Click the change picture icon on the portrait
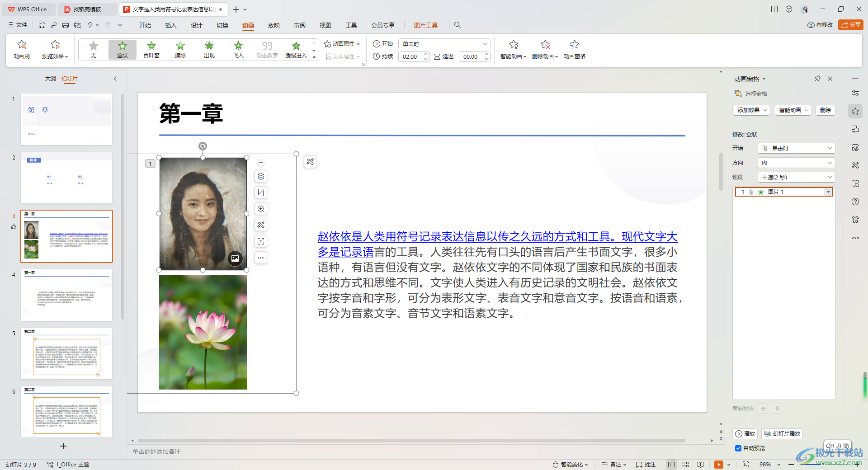Viewport: 868px width, 470px height. (235, 258)
